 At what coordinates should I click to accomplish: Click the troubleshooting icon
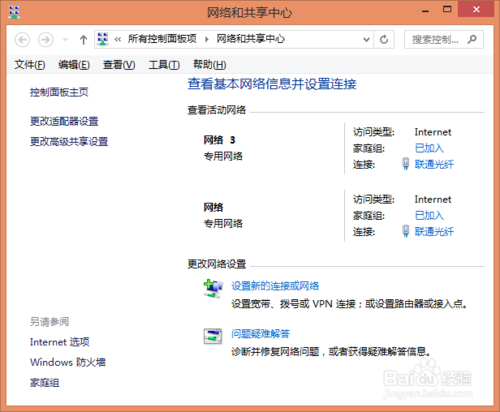pyautogui.click(x=213, y=336)
